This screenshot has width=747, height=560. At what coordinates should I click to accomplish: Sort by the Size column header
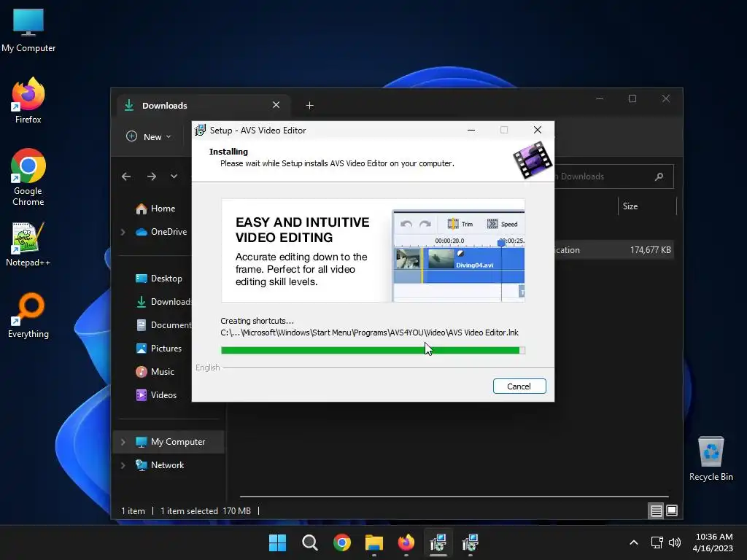630,206
